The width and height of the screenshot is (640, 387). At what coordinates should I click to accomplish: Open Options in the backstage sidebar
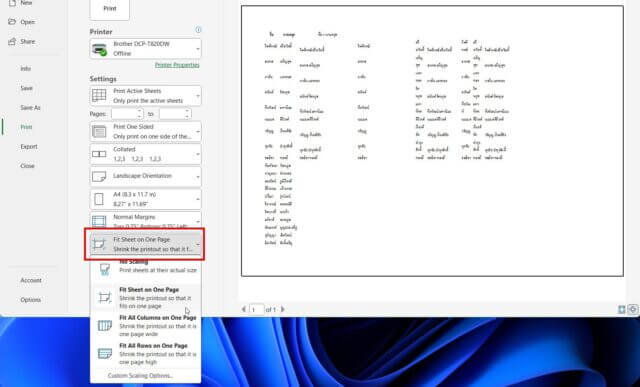pyautogui.click(x=31, y=300)
